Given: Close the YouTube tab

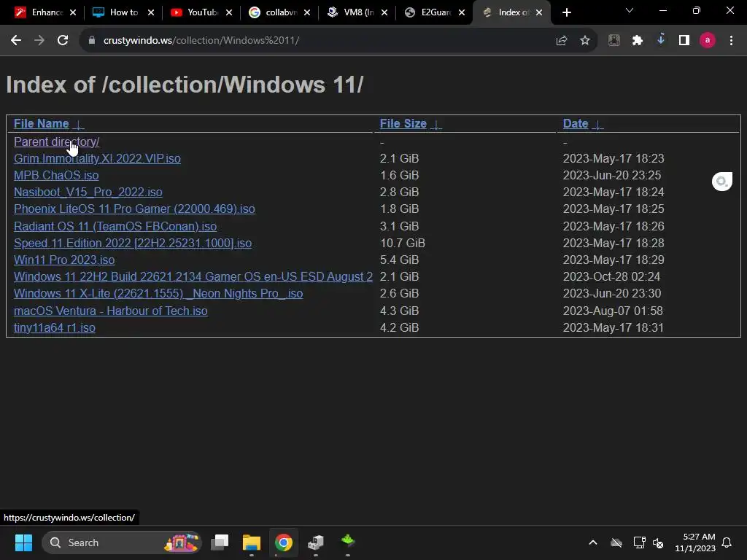Looking at the screenshot, I should tap(229, 12).
